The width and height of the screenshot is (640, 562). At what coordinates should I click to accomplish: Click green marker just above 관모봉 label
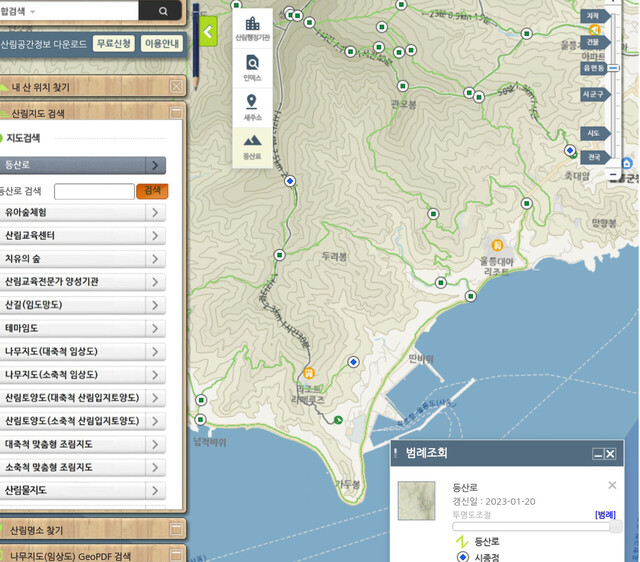[402, 86]
